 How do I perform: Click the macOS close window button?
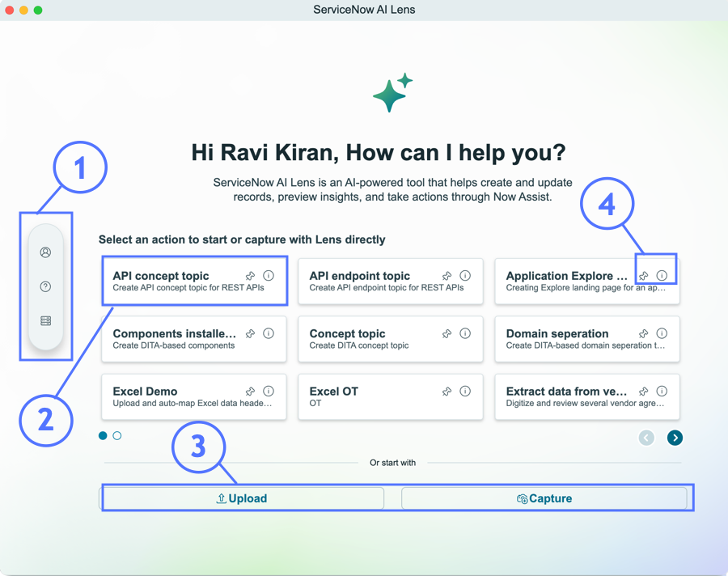tap(9, 10)
